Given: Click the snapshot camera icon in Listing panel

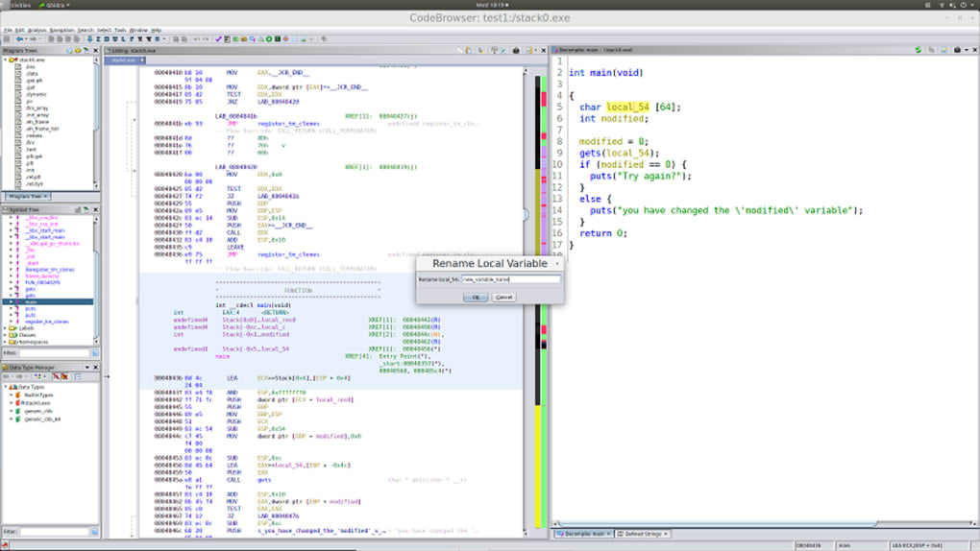Looking at the screenshot, I should 516,50.
